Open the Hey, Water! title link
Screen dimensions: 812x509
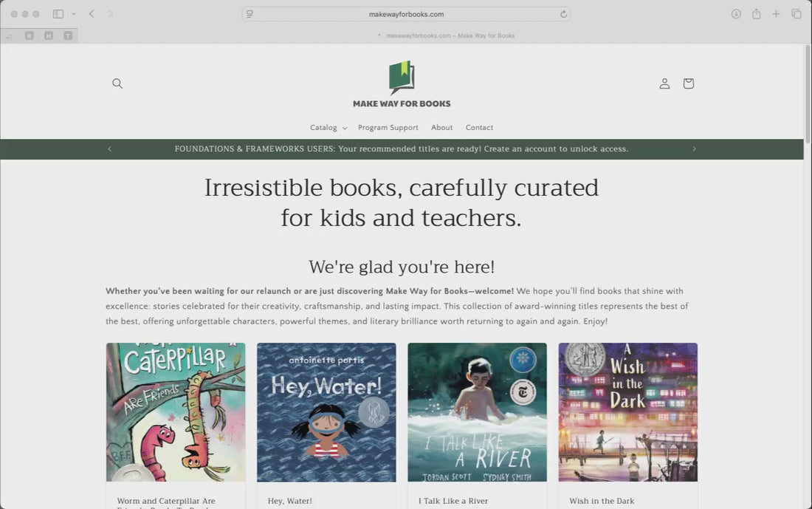pyautogui.click(x=289, y=501)
